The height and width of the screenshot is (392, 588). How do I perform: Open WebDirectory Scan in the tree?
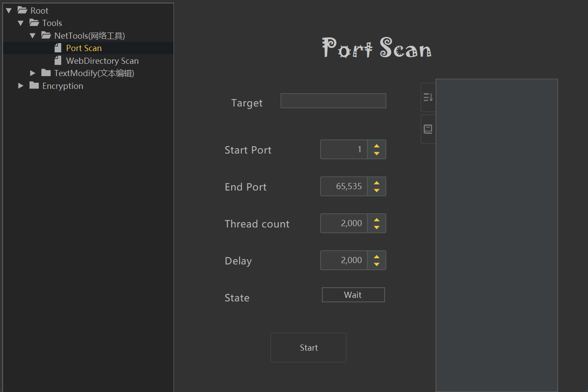[x=102, y=61]
